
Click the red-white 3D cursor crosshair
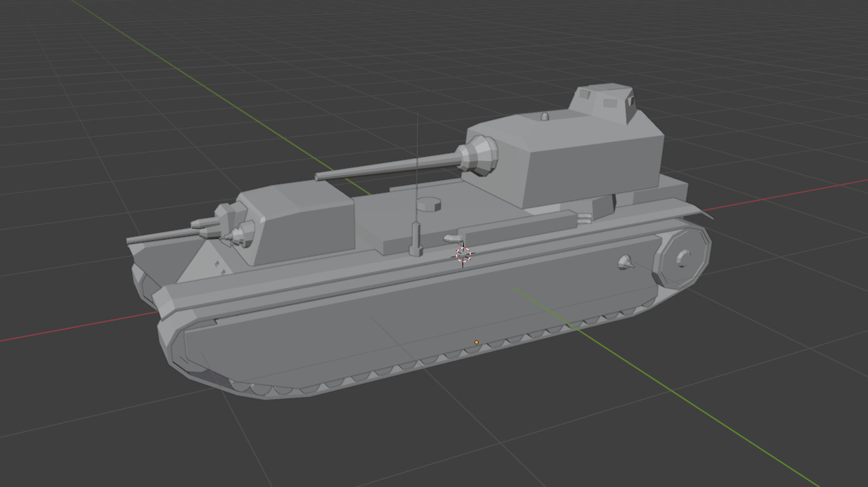463,254
